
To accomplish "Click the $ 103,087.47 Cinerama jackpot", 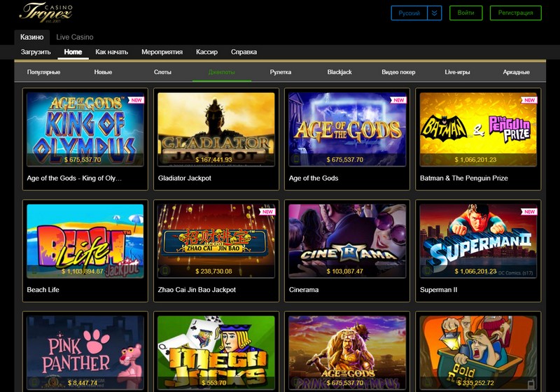I will pyautogui.click(x=344, y=272).
